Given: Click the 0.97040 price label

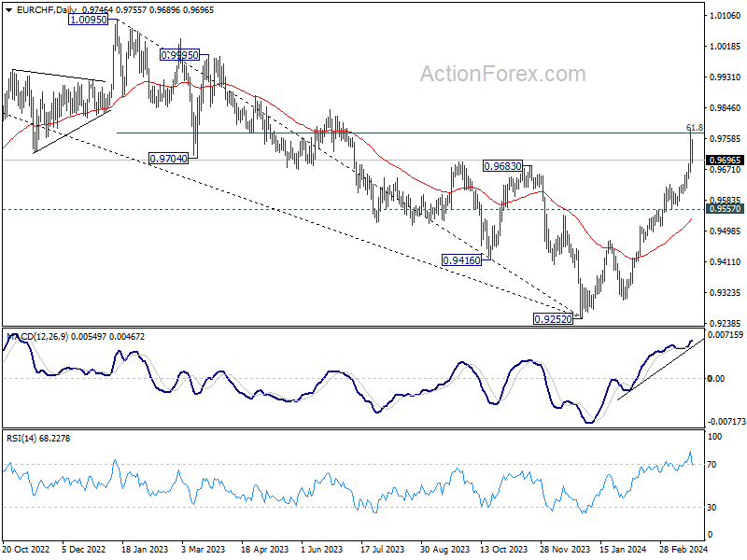Looking at the screenshot, I should 169,159.
